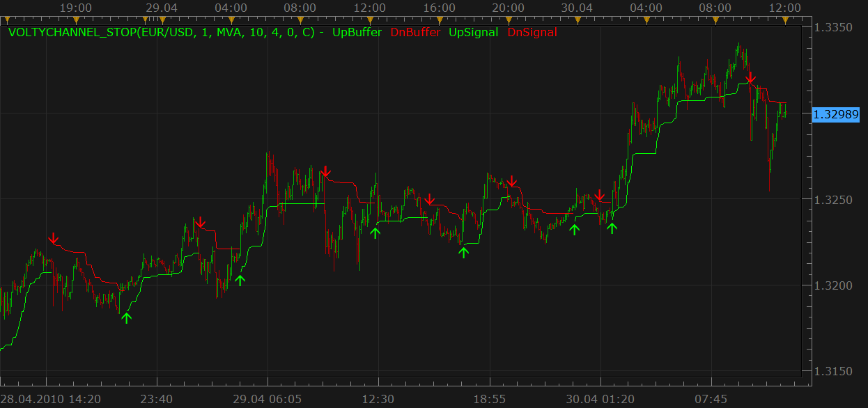Select the UpSignal legend entry
This screenshot has height=408, width=868.
[474, 32]
